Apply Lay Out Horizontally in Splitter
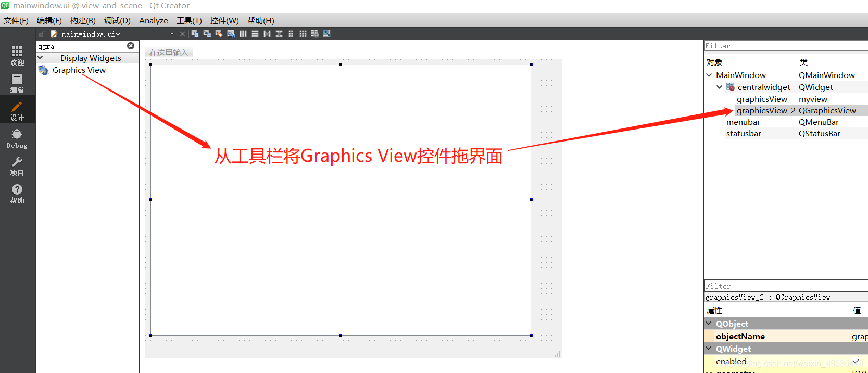Screen dimensions: 868x373 coord(267,34)
